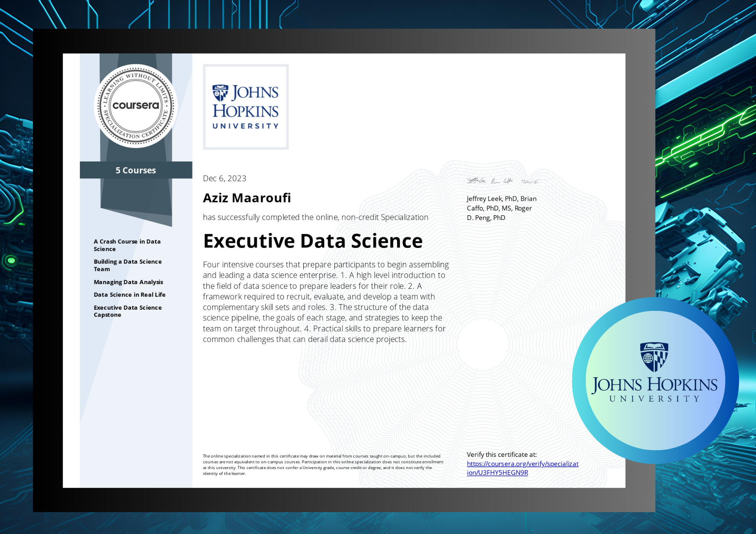This screenshot has width=756, height=534.
Task: Select 'Building a Data Science Team' course
Action: click(128, 265)
